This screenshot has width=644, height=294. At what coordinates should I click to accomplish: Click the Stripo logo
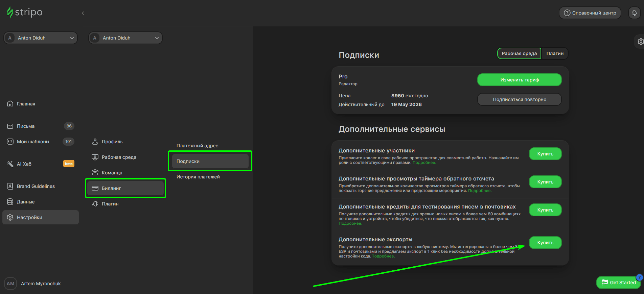tap(25, 13)
